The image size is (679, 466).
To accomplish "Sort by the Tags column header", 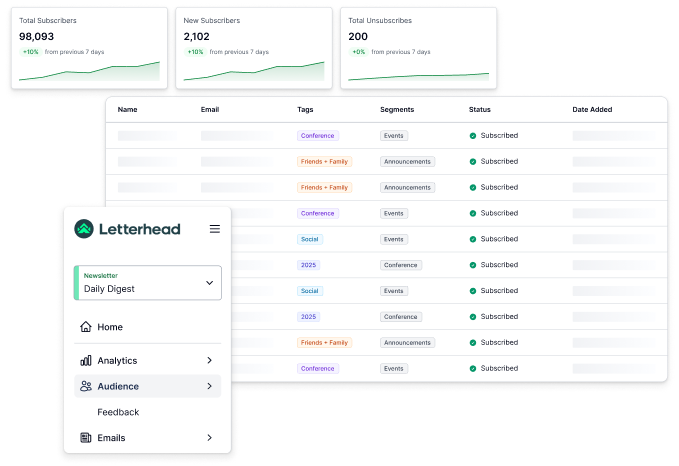I will (305, 110).
